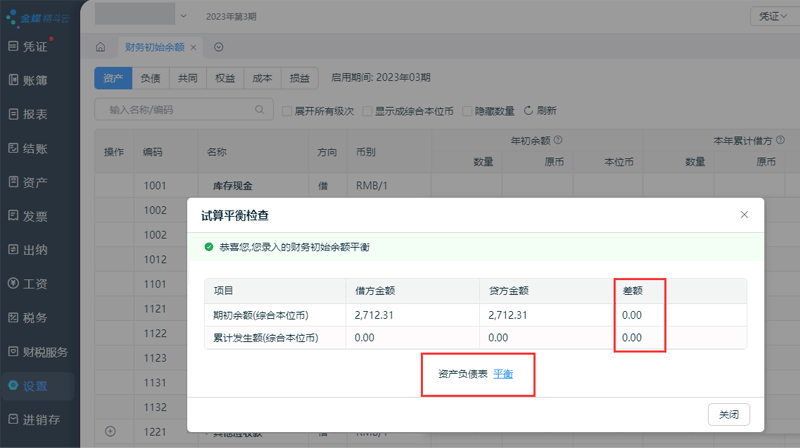Toggle 显示成综合本位币 checkbox

(368, 111)
